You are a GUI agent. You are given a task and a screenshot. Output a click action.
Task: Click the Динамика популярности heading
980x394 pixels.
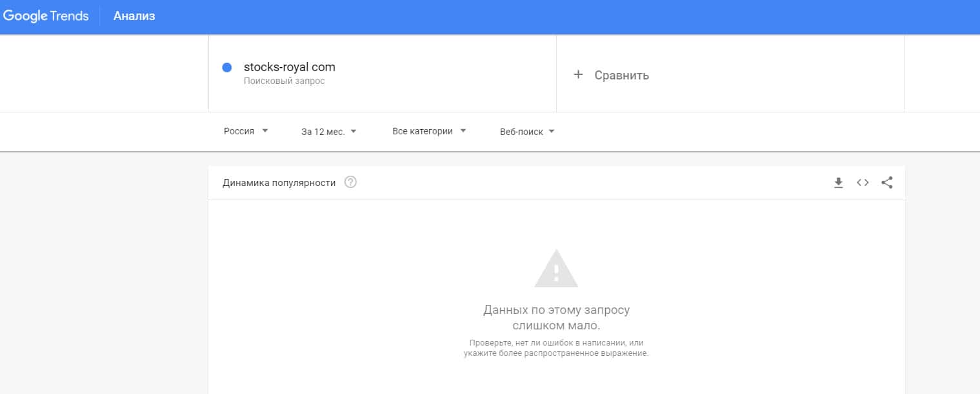(279, 183)
